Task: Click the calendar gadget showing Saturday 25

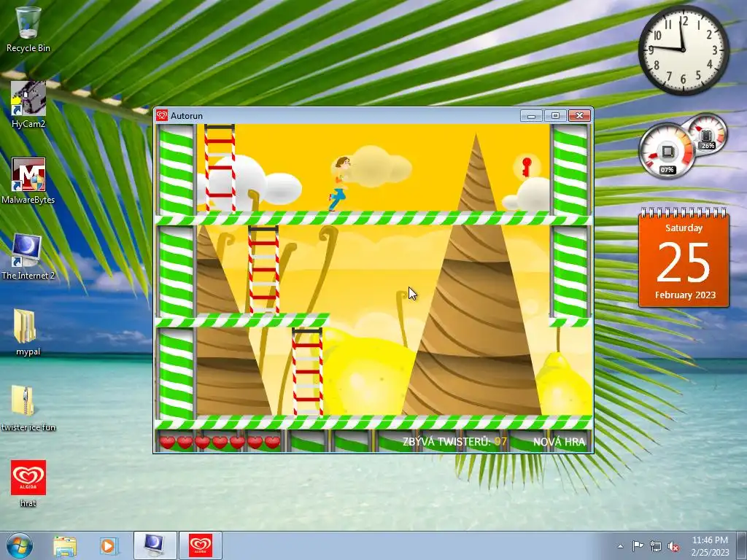Action: [x=684, y=257]
